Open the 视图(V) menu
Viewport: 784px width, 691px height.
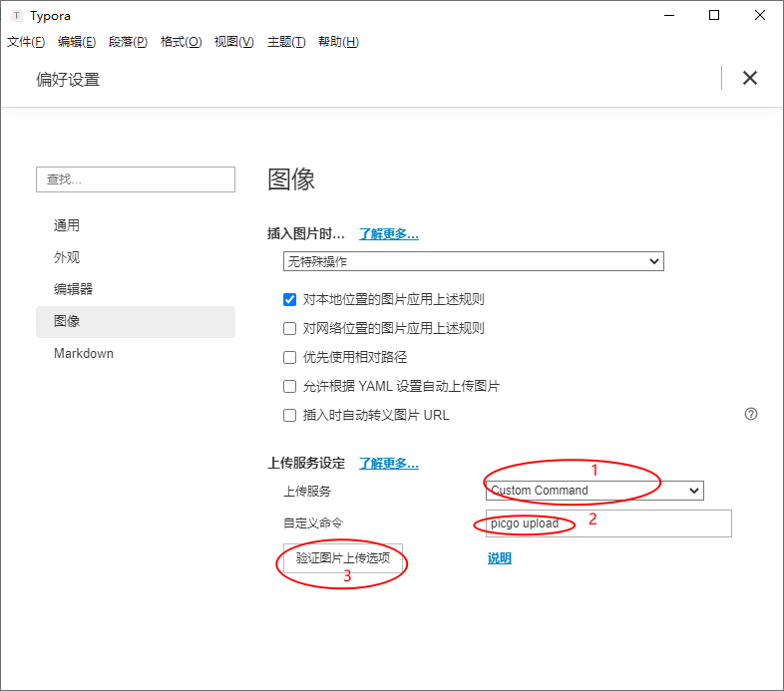pyautogui.click(x=233, y=42)
